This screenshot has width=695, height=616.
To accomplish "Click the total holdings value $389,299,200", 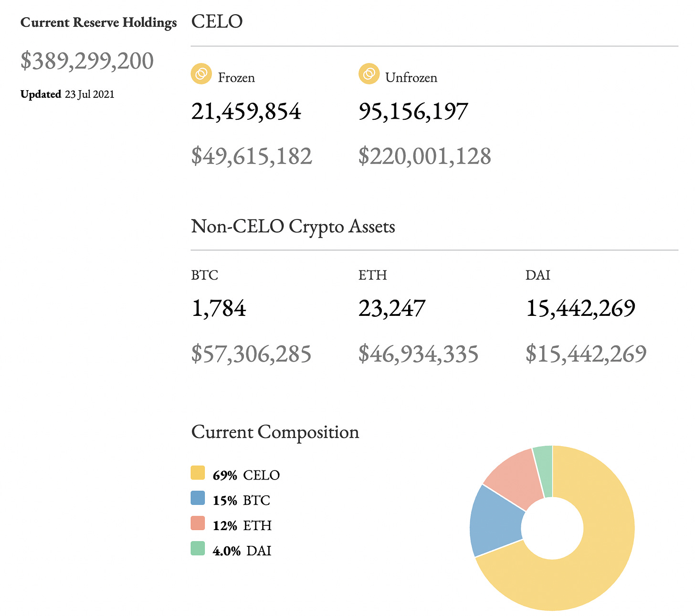I will 87,61.
